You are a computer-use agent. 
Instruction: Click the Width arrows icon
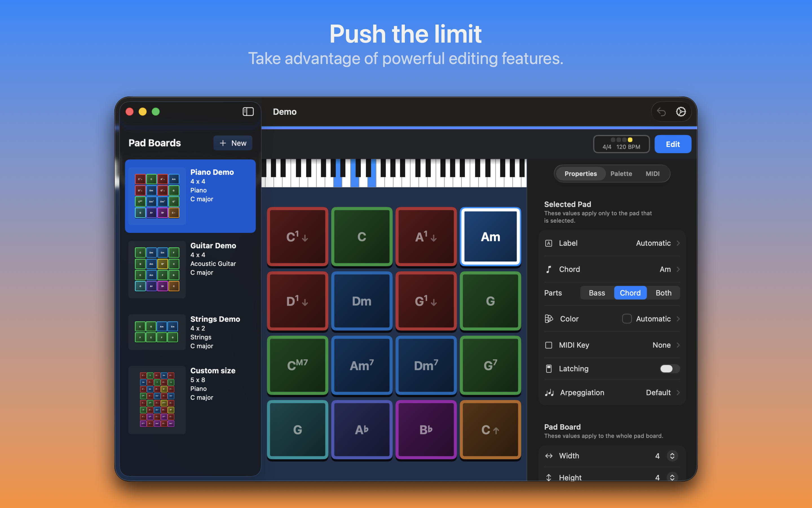549,456
